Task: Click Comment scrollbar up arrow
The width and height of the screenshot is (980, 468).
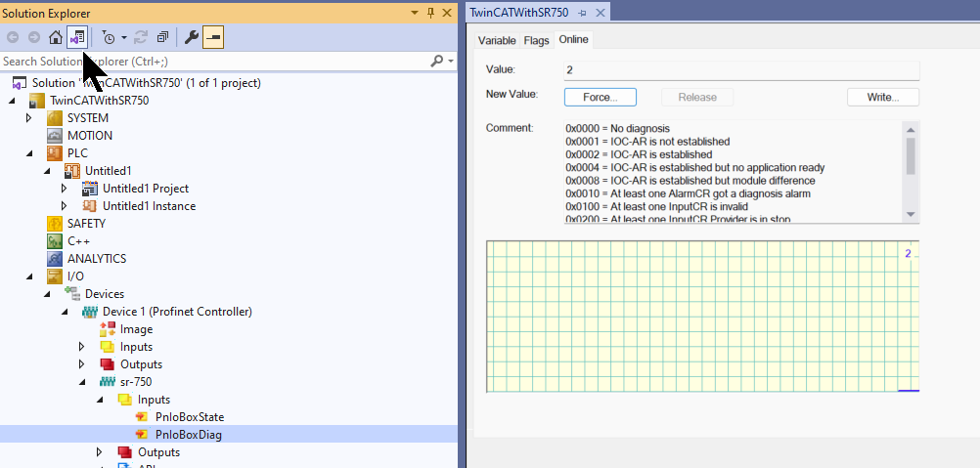Action: (x=910, y=129)
